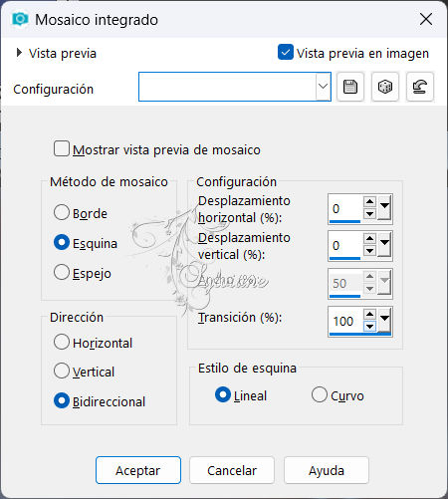The width and height of the screenshot is (448, 499).
Task: Select the Borde mosaic method
Action: (62, 212)
